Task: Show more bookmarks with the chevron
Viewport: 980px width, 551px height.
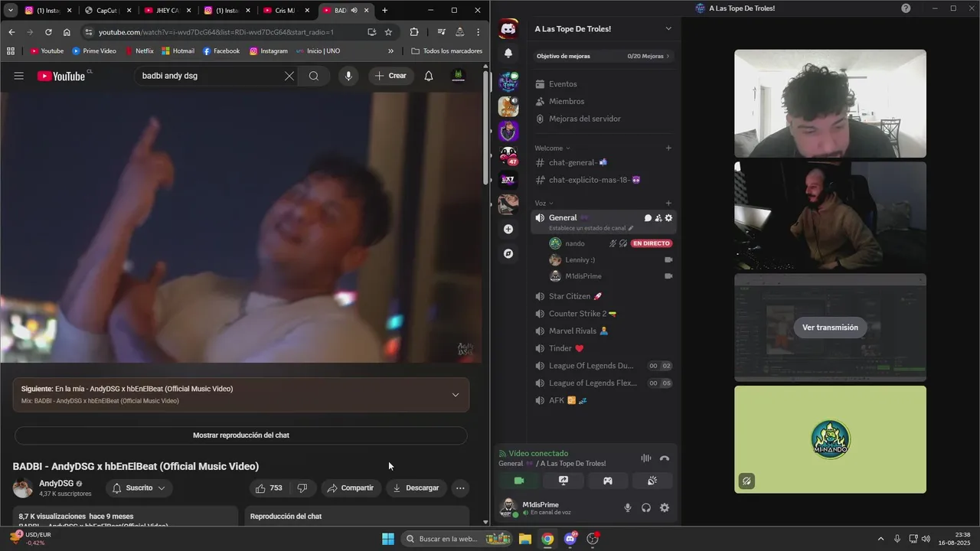Action: point(390,51)
